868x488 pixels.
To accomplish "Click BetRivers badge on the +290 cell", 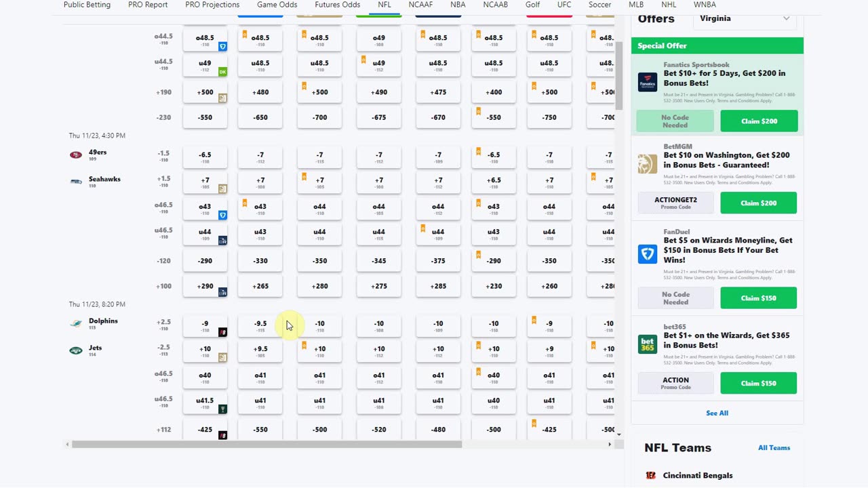I will click(x=222, y=292).
